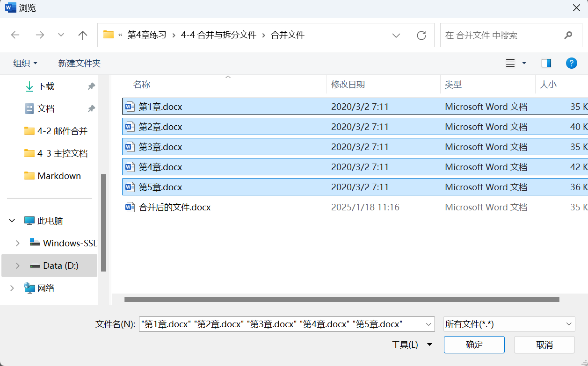
Task: Select 网络 in the navigation pane
Action: pyautogui.click(x=39, y=288)
